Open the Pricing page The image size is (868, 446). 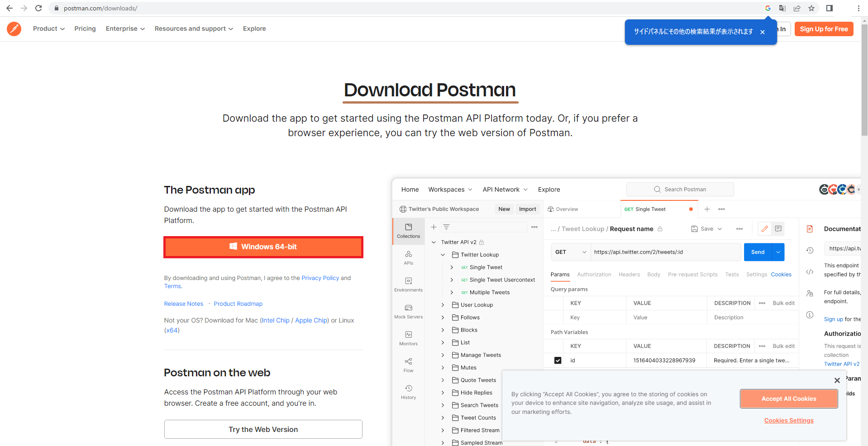click(85, 28)
